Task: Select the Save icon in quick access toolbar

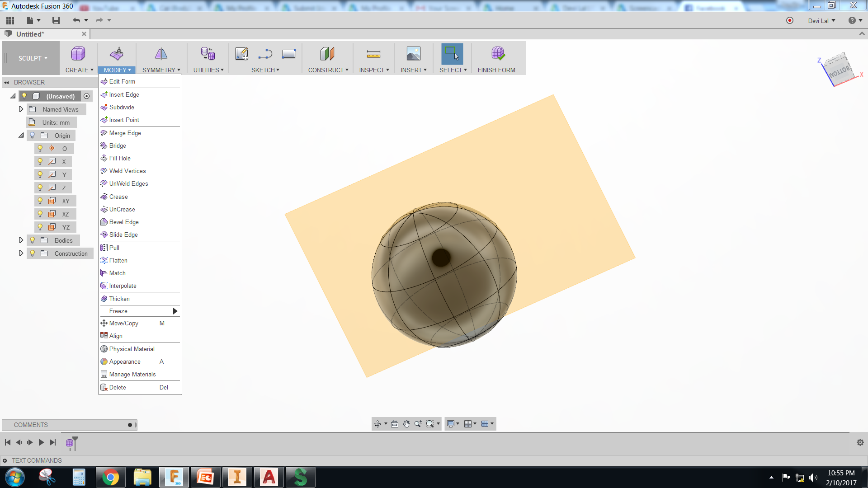Action: coord(56,20)
